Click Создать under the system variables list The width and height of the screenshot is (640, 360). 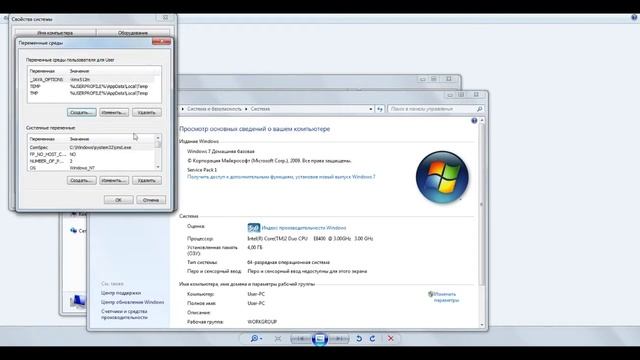pyautogui.click(x=82, y=180)
